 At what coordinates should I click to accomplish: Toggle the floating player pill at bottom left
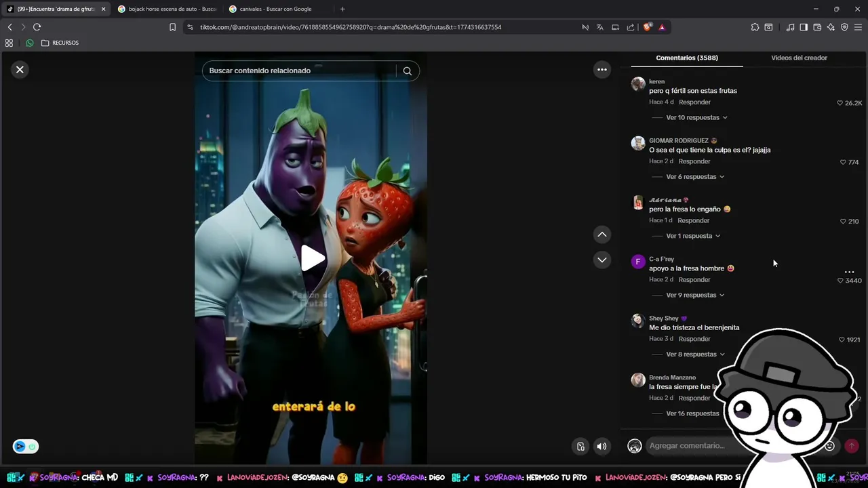point(25,446)
